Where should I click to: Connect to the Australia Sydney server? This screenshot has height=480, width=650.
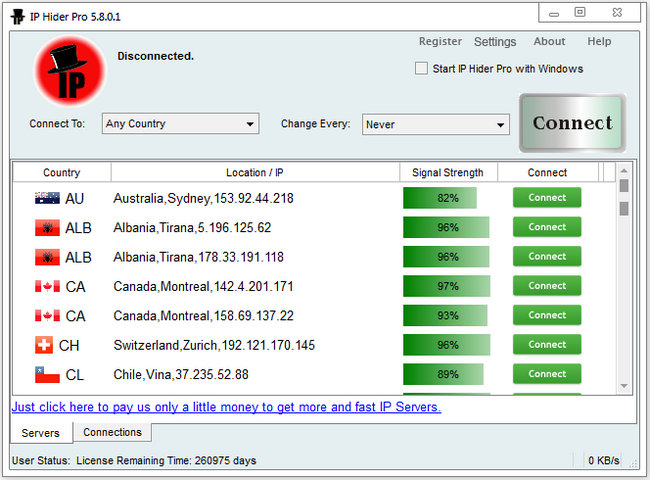[x=547, y=198]
